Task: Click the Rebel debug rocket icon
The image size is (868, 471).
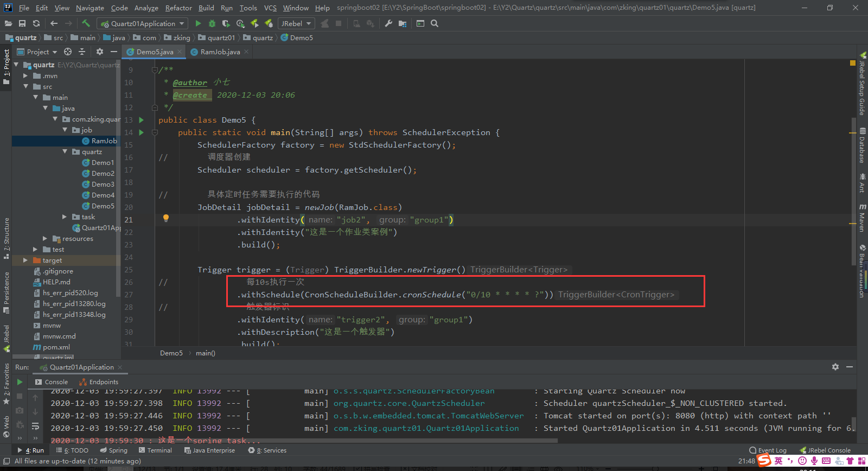Action: coord(269,23)
